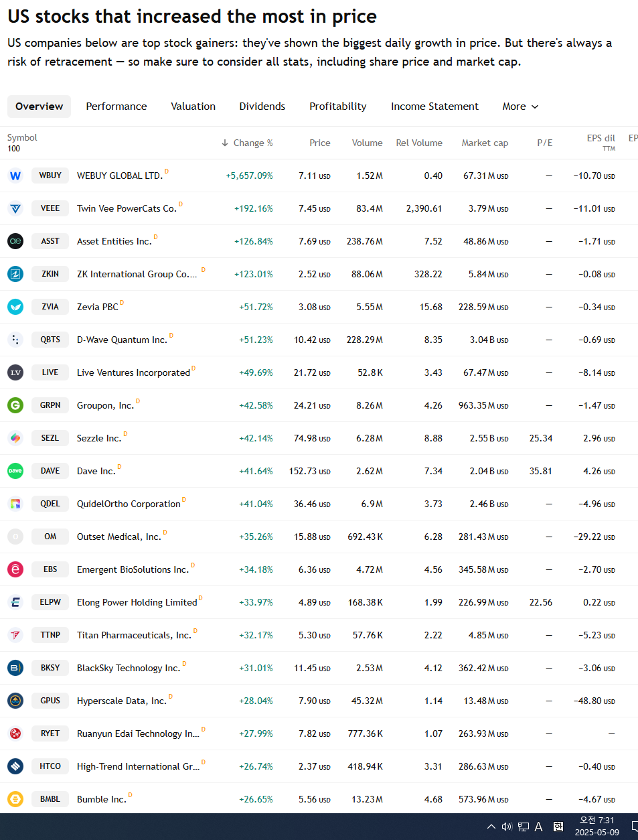The height and width of the screenshot is (840, 638).
Task: Click the BKSY BlackSky logo icon
Action: [x=15, y=668]
